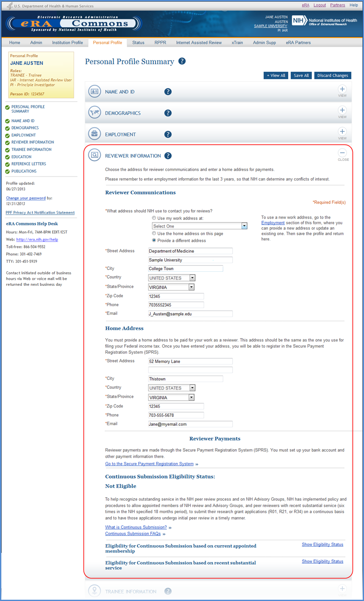Show Eligibility Status for current appointed membership

[x=322, y=544]
